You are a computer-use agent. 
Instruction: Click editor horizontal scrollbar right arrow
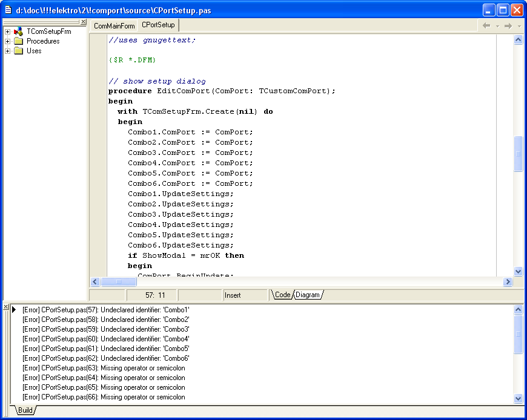tap(508, 281)
